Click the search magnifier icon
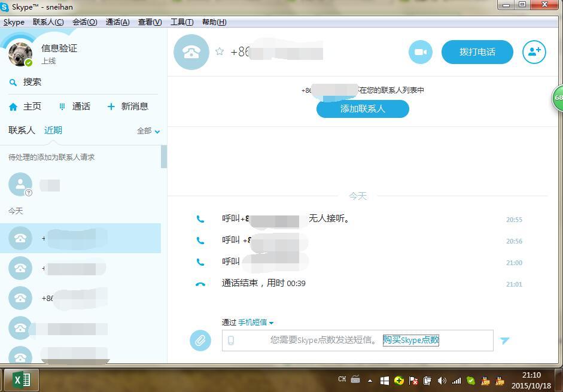Viewport: 563px width, 392px height. (13, 83)
